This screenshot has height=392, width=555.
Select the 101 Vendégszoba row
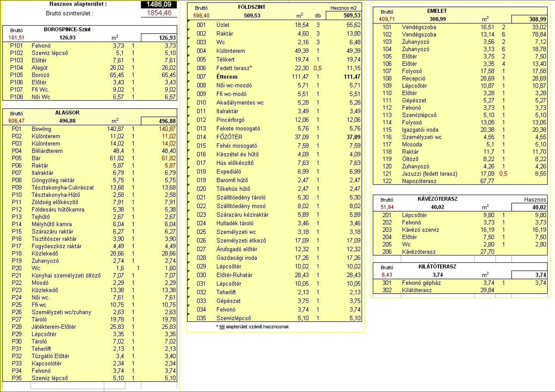pyautogui.click(x=460, y=27)
